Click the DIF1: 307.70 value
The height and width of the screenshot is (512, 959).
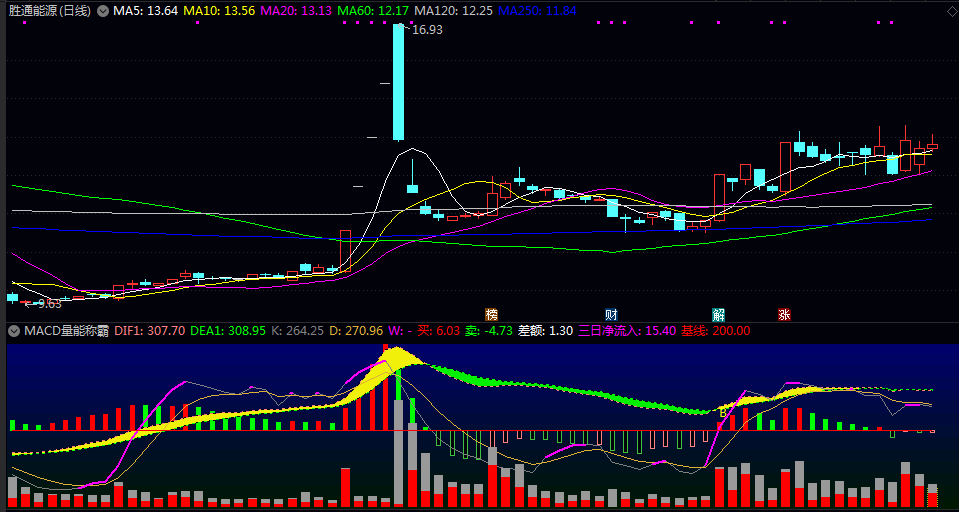[150, 331]
